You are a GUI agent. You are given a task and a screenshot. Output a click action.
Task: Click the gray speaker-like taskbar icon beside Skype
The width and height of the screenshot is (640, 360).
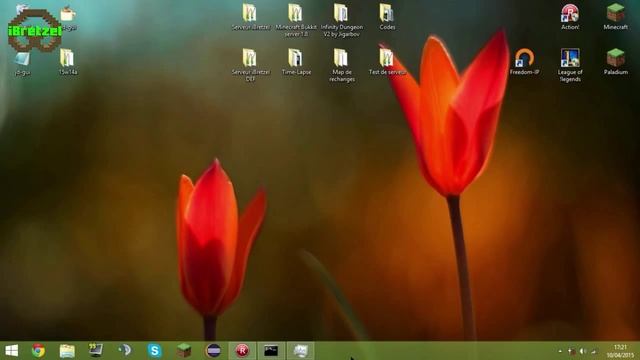coord(125,351)
